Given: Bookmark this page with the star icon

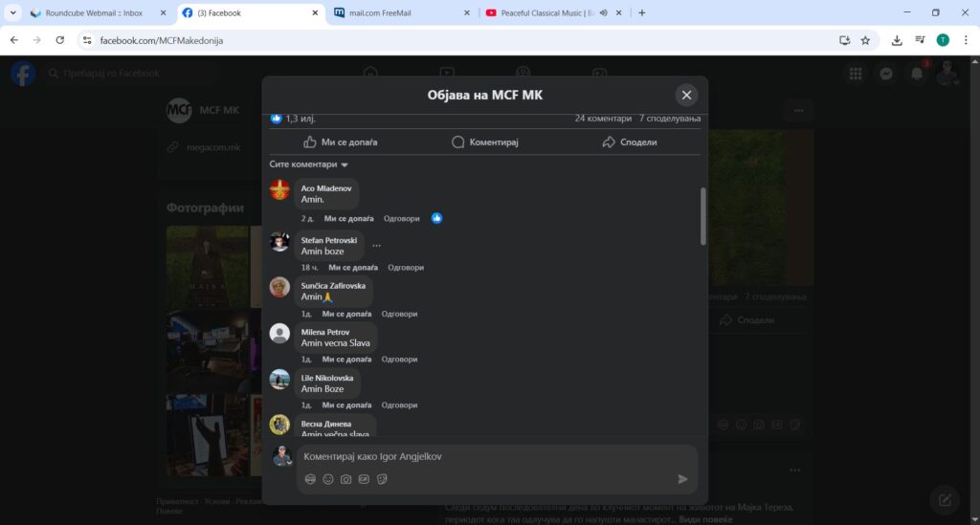Looking at the screenshot, I should pos(865,40).
